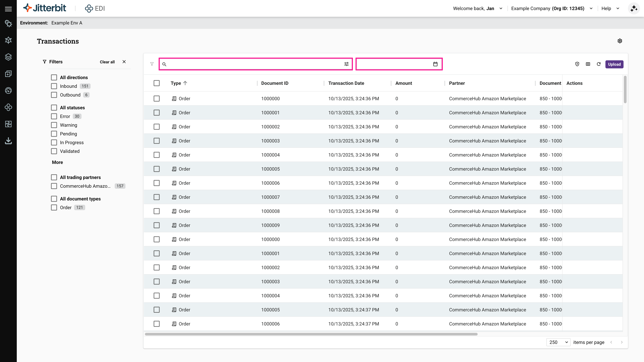Click the Upload button

coord(614,64)
